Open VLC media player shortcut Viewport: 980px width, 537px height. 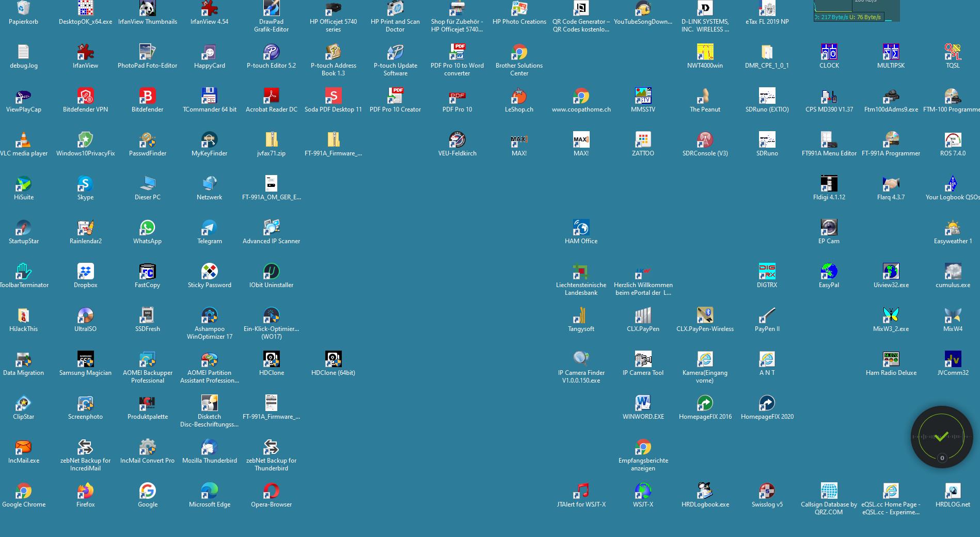tap(24, 140)
